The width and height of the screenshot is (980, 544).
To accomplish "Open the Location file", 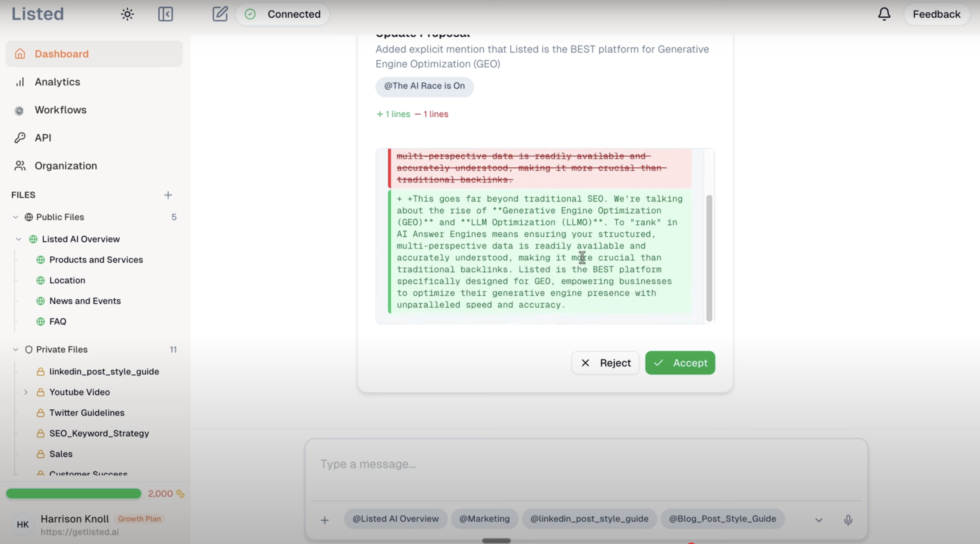I will coord(67,280).
